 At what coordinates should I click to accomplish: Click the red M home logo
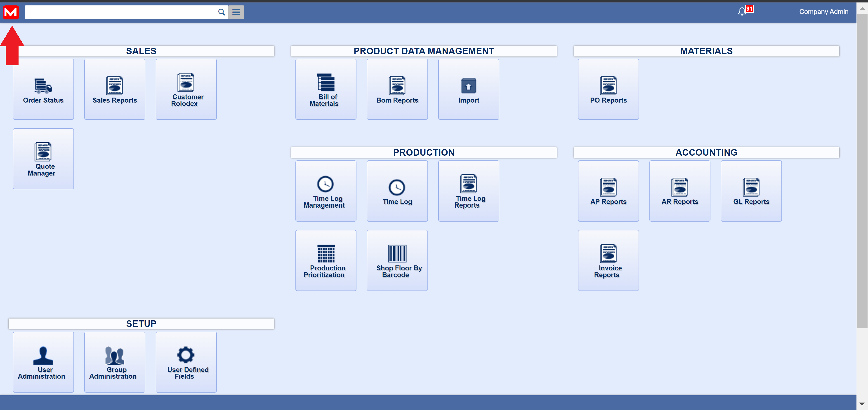11,12
